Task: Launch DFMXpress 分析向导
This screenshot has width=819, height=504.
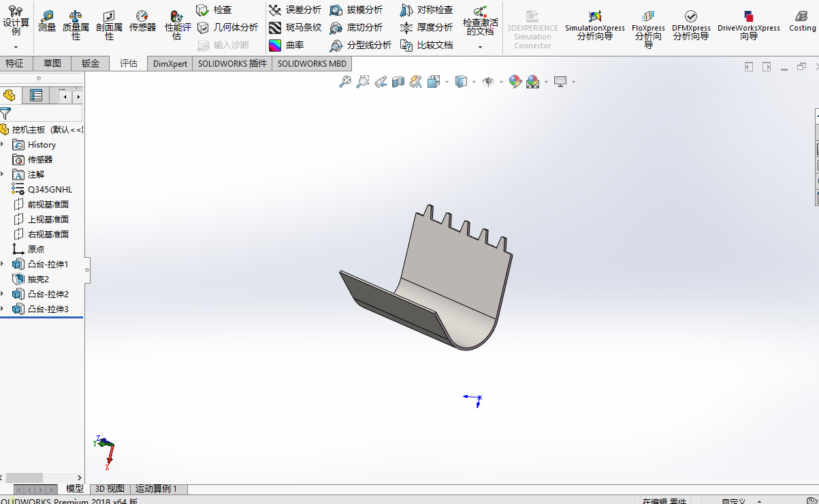Action: (691, 25)
